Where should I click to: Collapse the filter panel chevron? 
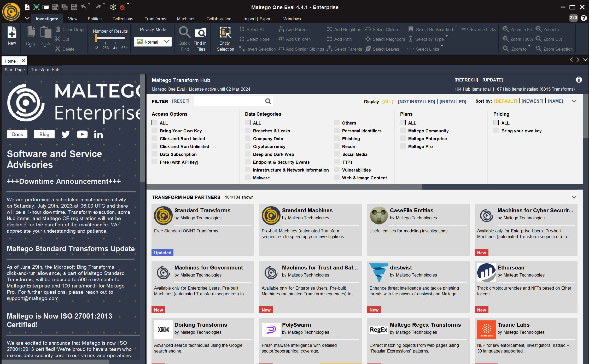pos(574,101)
